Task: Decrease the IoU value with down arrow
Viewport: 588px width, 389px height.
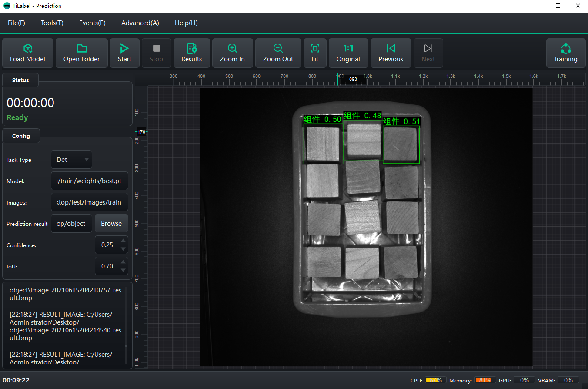Action: coord(124,270)
